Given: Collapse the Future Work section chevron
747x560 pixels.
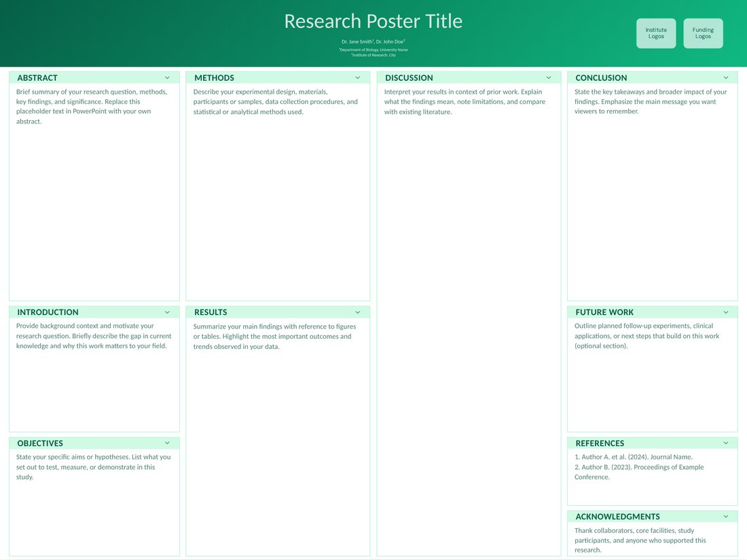Looking at the screenshot, I should (726, 312).
